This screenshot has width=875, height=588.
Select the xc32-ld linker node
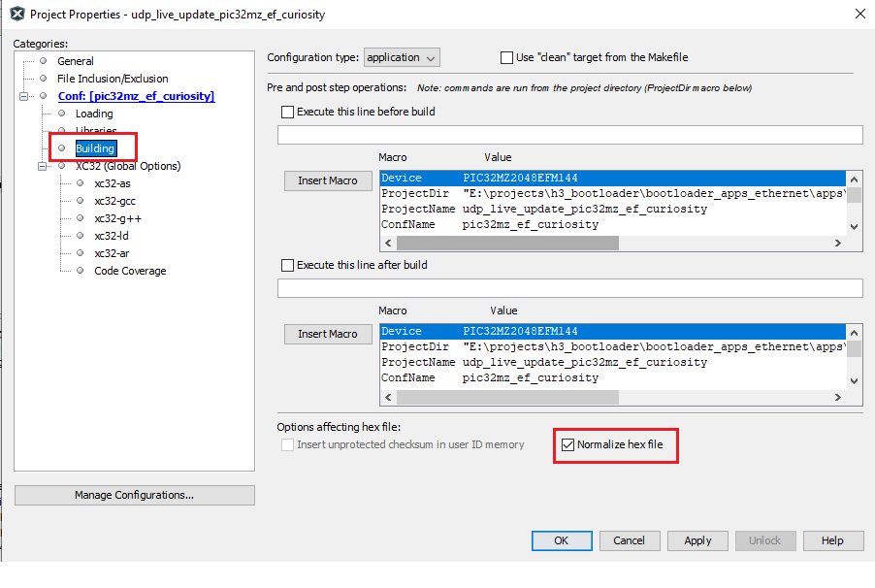(112, 236)
